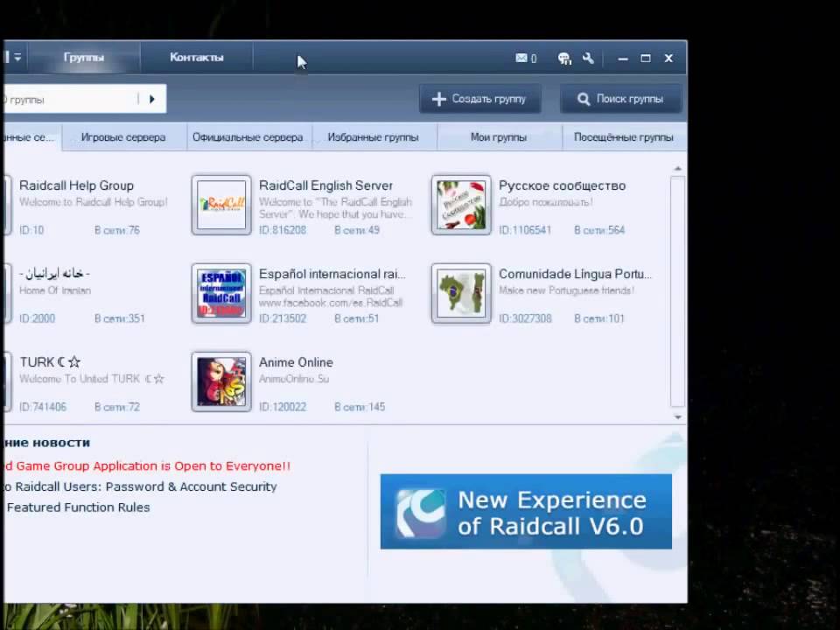Select the Español internacional rai... title
This screenshot has width=840, height=630.
coord(332,274)
